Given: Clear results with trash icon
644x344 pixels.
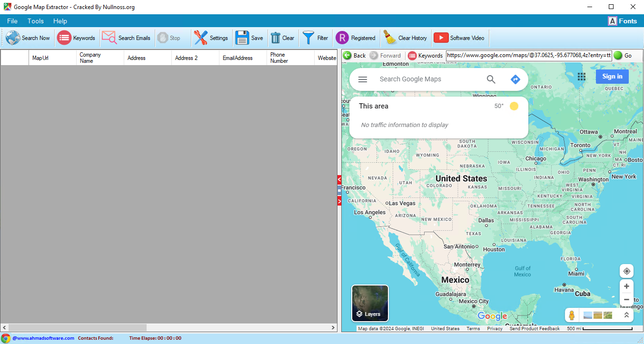Looking at the screenshot, I should tap(276, 38).
